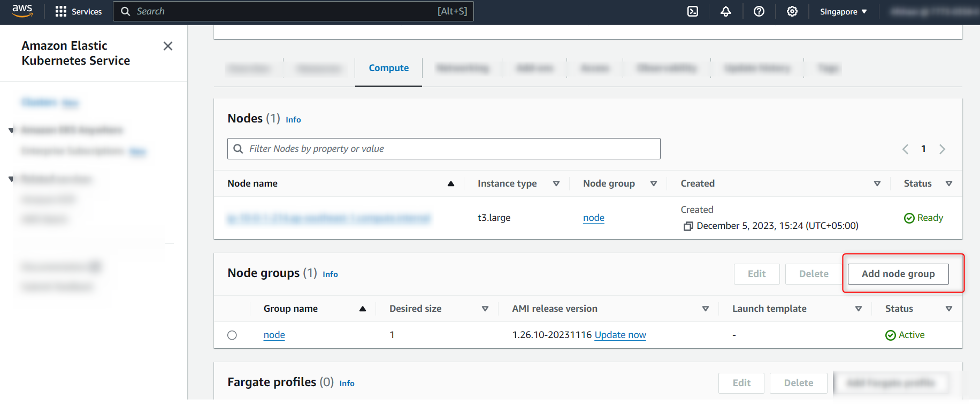This screenshot has height=407, width=980.
Task: Open settings gear in the top bar
Action: tap(792, 11)
